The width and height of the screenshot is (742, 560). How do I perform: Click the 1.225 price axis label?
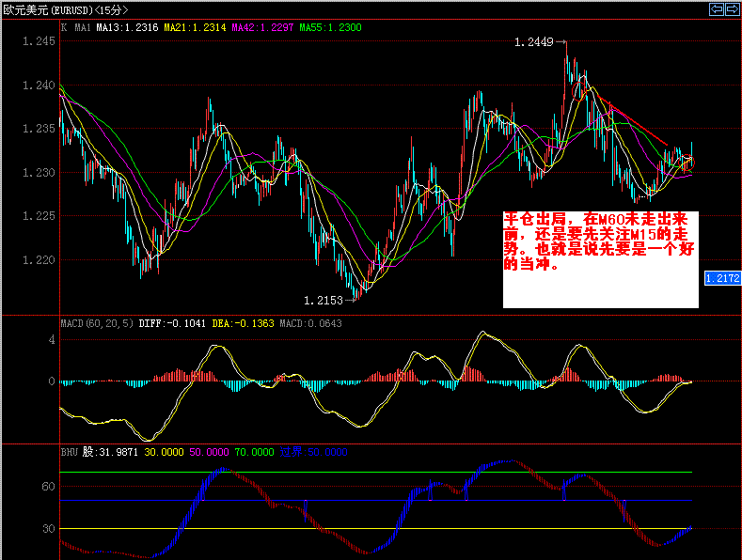39,216
